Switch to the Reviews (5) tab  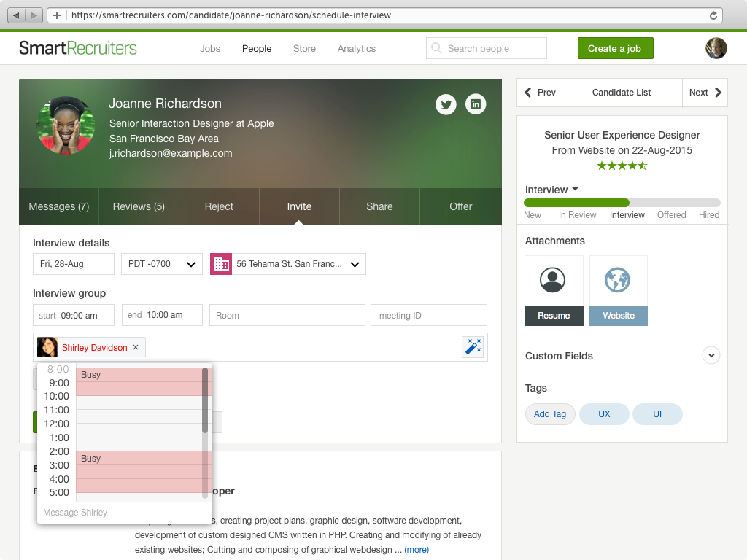pyautogui.click(x=139, y=206)
